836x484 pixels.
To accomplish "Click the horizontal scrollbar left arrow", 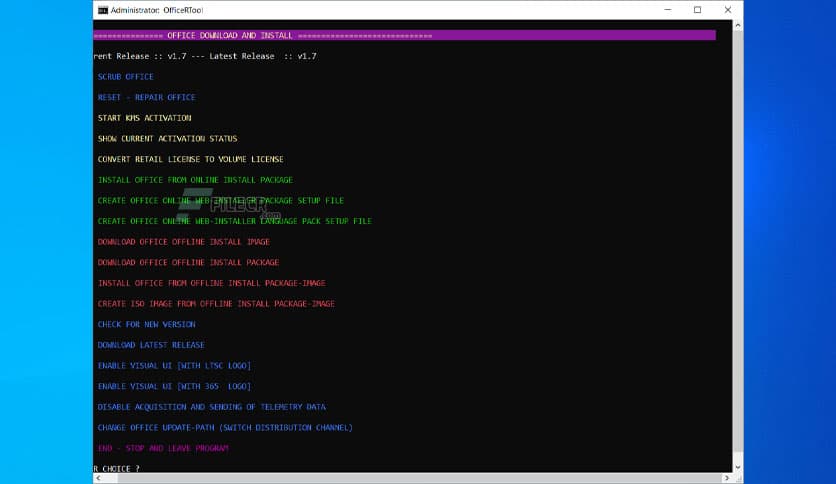I will (98, 478).
